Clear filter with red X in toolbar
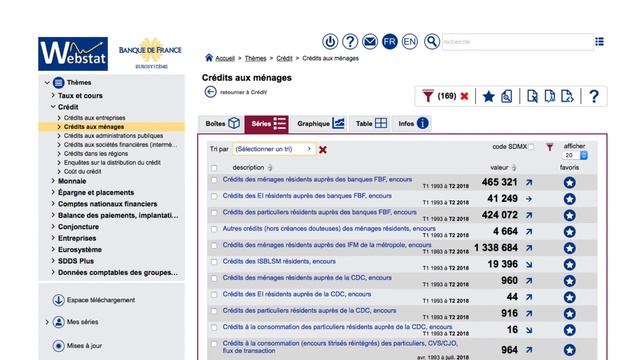Screen dimensions: 640x360 pos(464,96)
